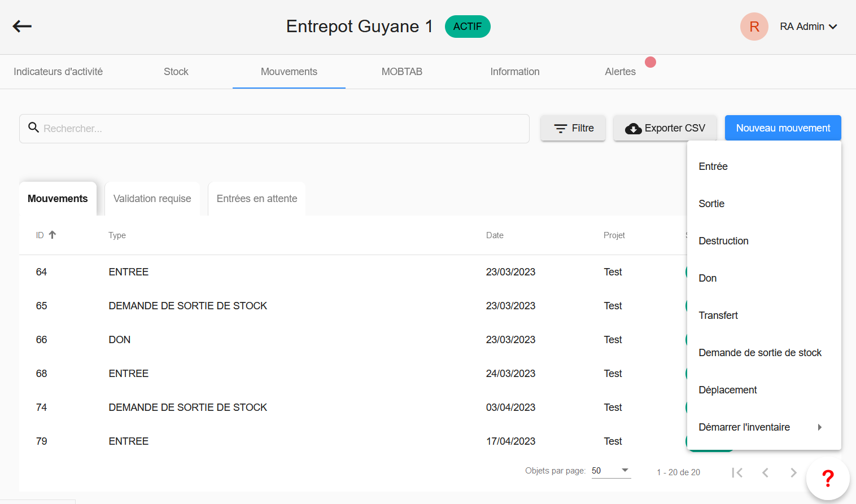Click the ID sort arrow icon

click(x=53, y=235)
